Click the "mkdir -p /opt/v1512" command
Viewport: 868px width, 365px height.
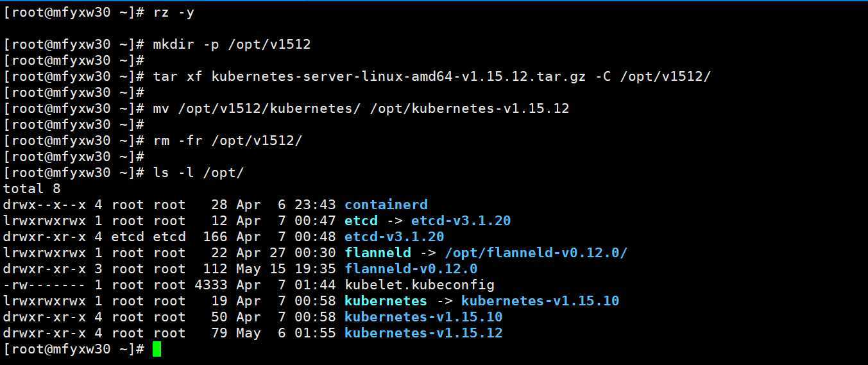click(x=232, y=45)
